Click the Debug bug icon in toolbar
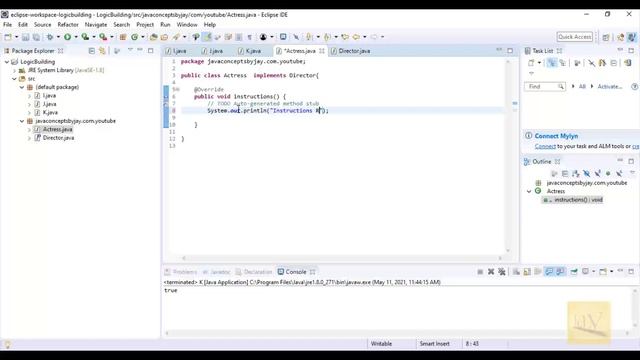This screenshot has height=360, width=640. pos(50,37)
